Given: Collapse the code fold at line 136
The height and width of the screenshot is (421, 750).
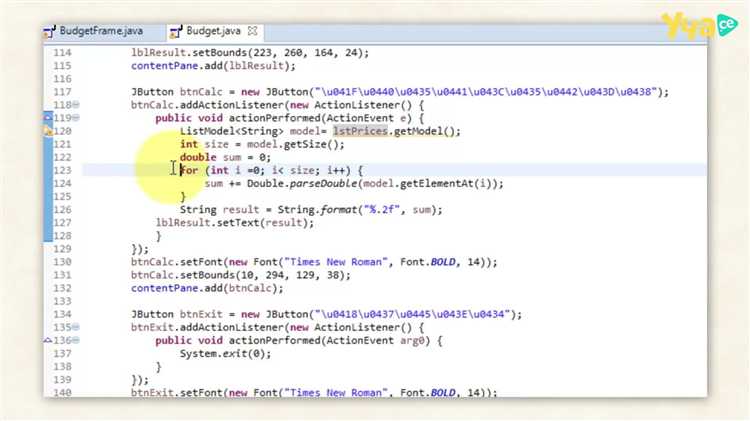Looking at the screenshot, I should click(x=76, y=340).
